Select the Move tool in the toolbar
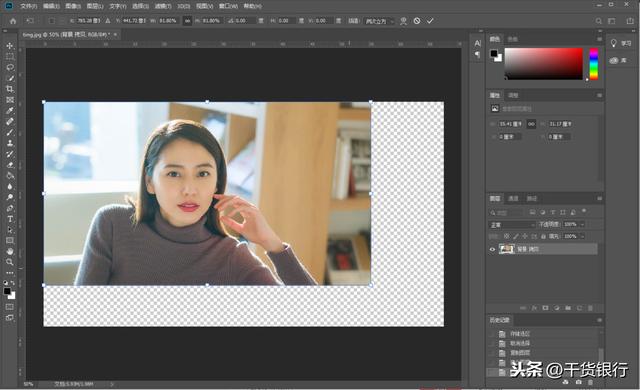Viewport: 640px width, 390px height. pos(10,46)
